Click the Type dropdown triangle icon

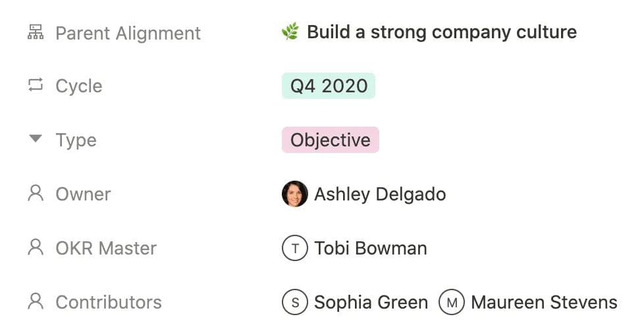(36, 139)
